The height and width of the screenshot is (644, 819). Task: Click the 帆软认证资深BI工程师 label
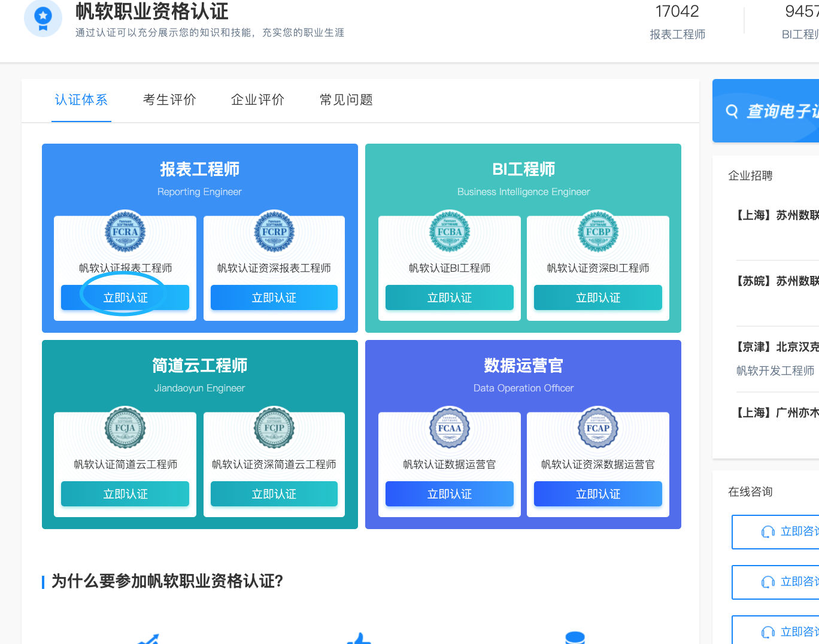(598, 268)
